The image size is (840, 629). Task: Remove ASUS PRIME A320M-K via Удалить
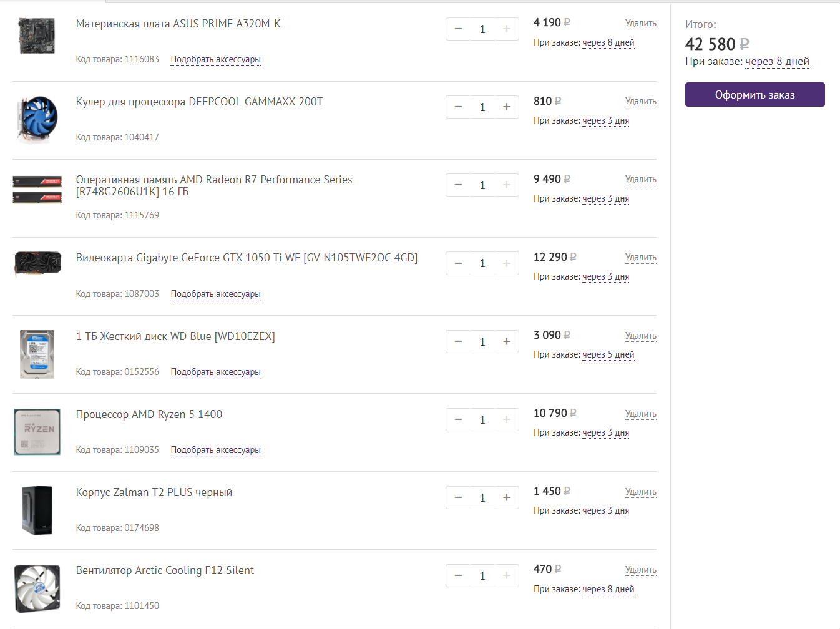[640, 23]
